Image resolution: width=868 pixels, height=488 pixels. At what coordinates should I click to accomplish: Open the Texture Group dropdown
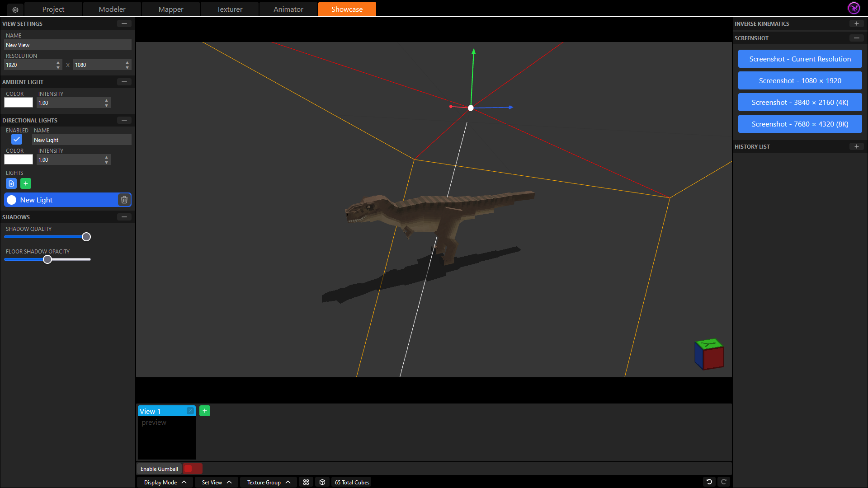coord(268,482)
